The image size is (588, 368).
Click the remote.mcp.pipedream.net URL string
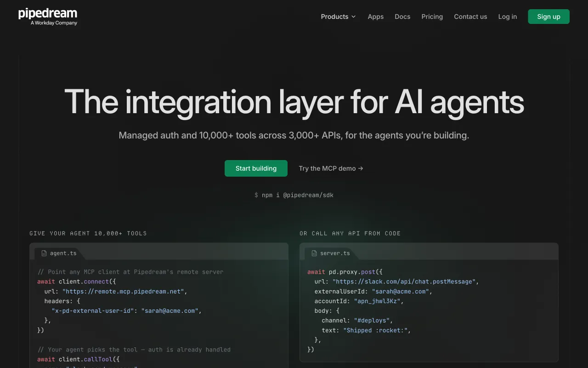coord(123,291)
